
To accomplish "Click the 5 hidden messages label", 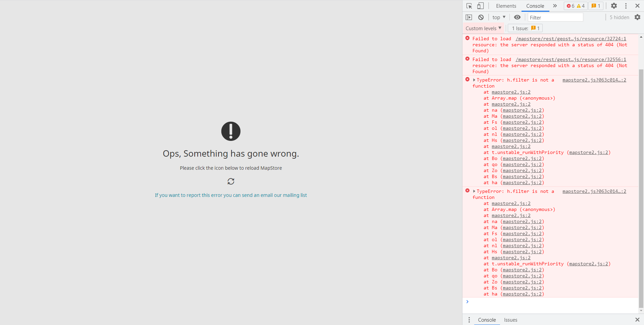I will [x=619, y=17].
